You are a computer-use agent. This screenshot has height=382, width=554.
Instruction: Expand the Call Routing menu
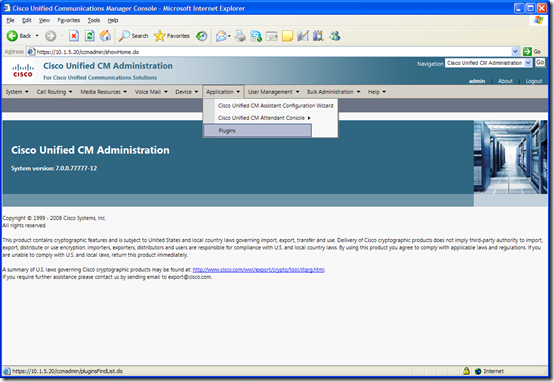click(54, 92)
